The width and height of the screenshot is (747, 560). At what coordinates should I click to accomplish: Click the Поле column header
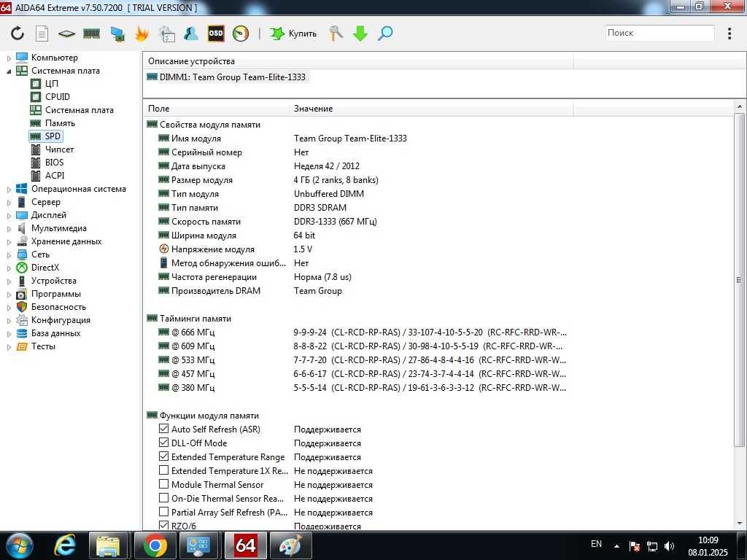tap(216, 109)
